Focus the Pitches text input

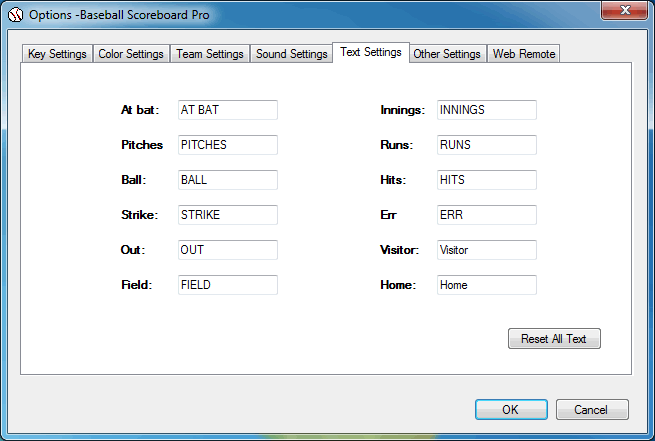227,145
